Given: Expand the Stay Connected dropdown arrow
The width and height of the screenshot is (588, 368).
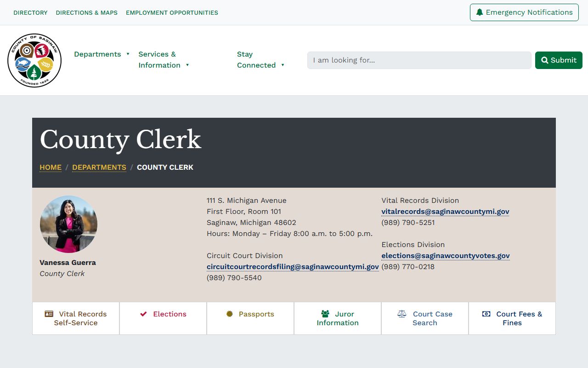Looking at the screenshot, I should tap(283, 65).
